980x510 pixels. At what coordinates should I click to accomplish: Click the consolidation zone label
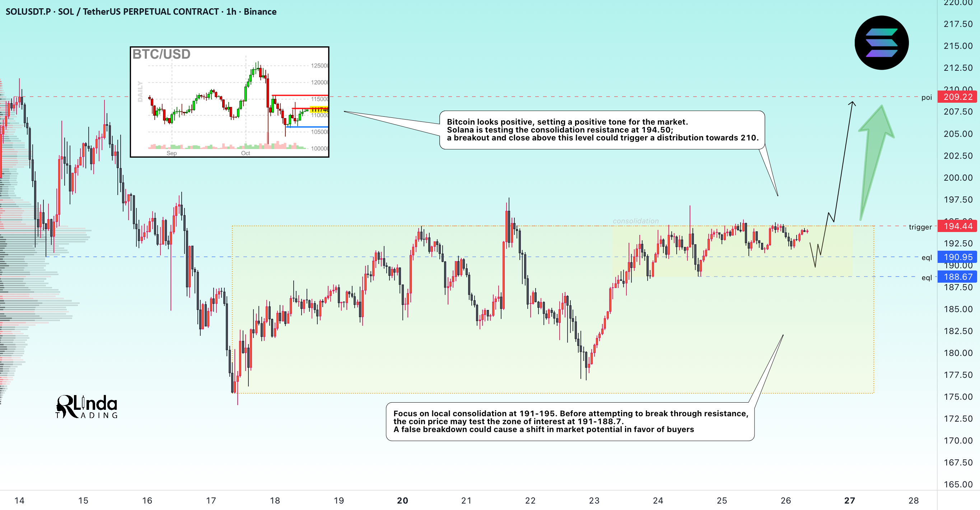coord(635,221)
